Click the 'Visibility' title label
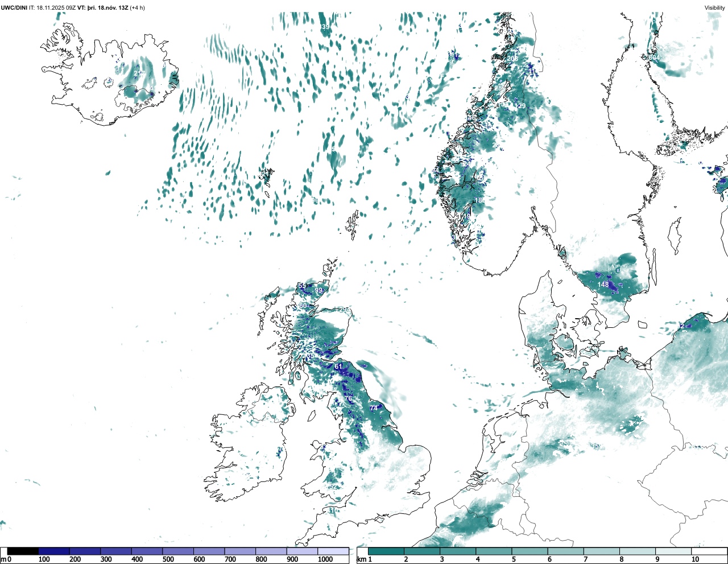This screenshot has height=564, width=728. (x=714, y=7)
